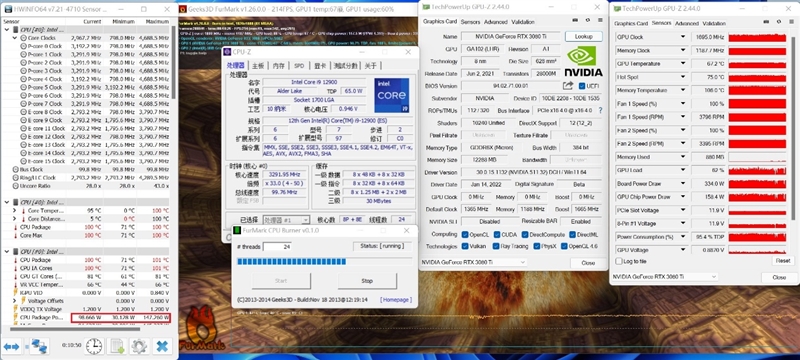Enable the Log to file checkbox
This screenshot has width=800, height=360.
pos(619,261)
